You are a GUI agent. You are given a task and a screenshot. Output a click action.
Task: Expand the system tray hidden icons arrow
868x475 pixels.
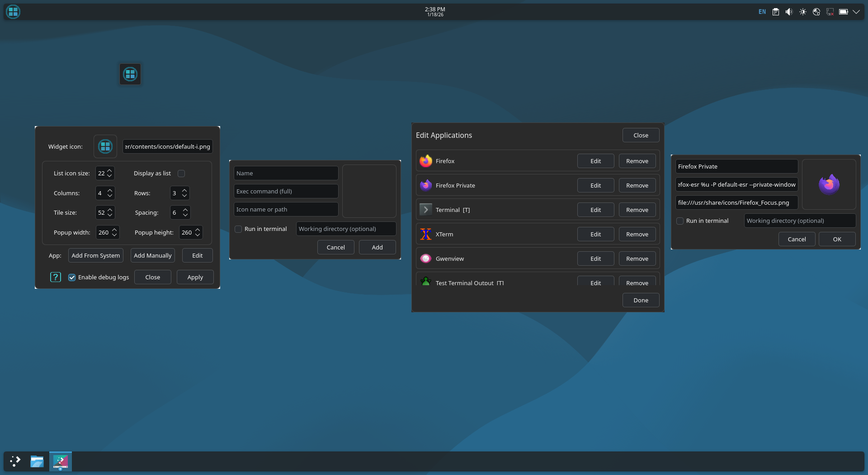click(x=856, y=12)
